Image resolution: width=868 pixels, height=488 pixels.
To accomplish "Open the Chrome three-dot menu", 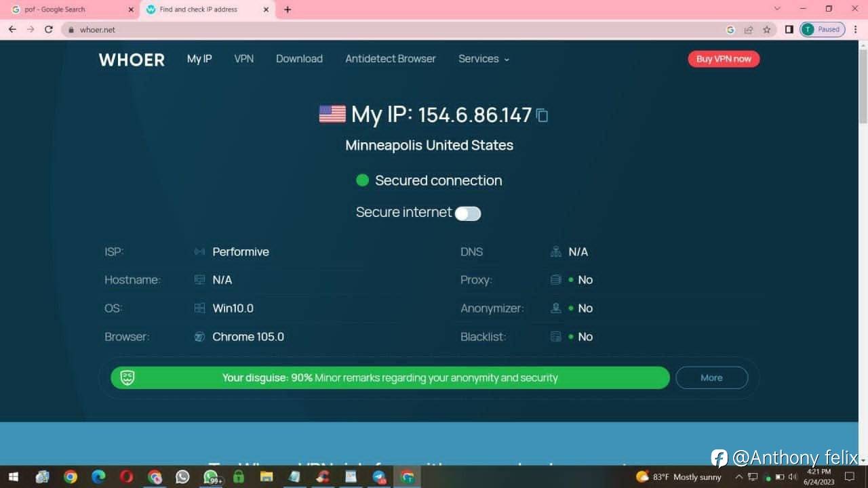I will click(856, 29).
